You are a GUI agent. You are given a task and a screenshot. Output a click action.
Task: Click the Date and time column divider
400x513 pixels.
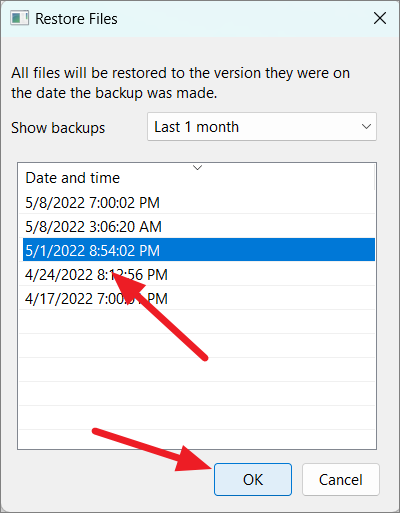click(x=374, y=178)
